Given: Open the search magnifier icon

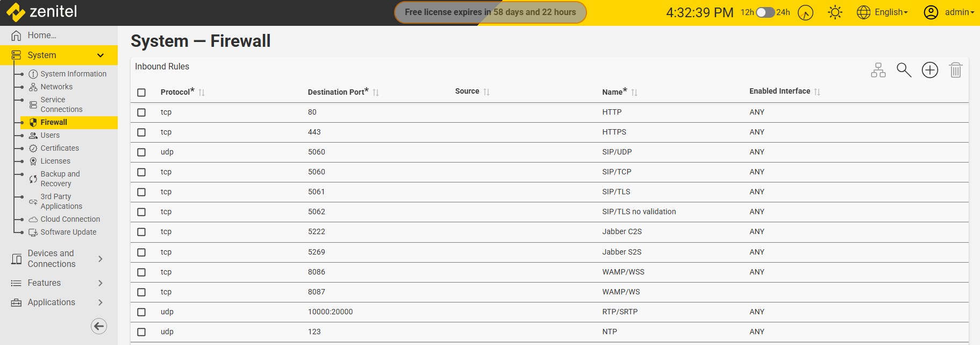Looking at the screenshot, I should pyautogui.click(x=904, y=70).
